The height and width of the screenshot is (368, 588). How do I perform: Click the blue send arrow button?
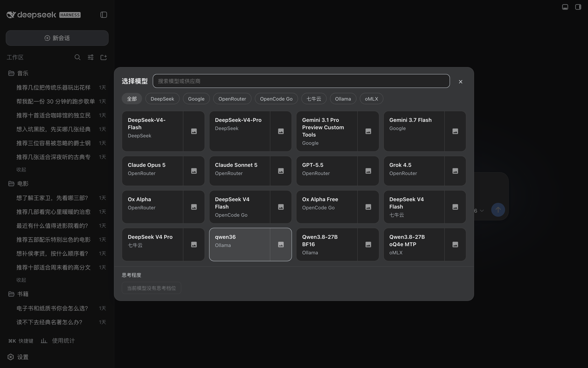click(498, 210)
